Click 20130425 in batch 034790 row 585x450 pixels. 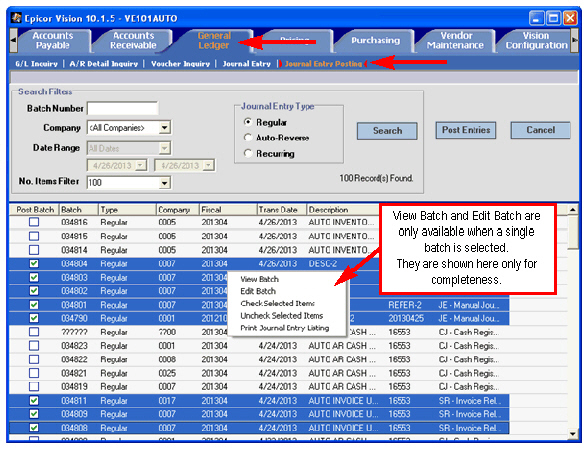[x=406, y=318]
